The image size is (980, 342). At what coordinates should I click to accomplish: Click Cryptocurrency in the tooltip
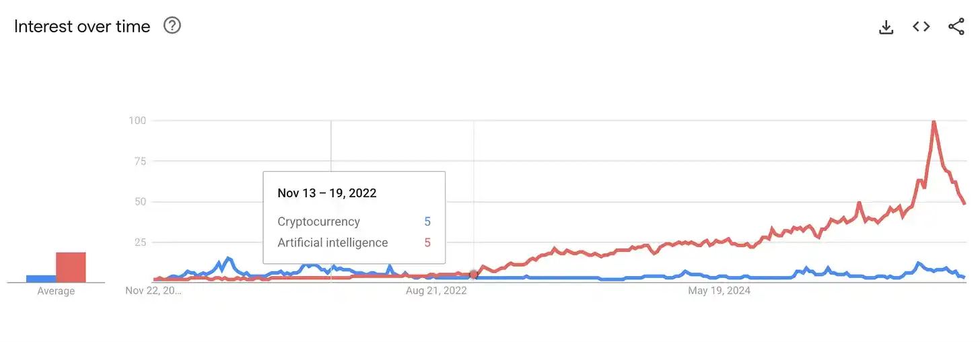(318, 221)
